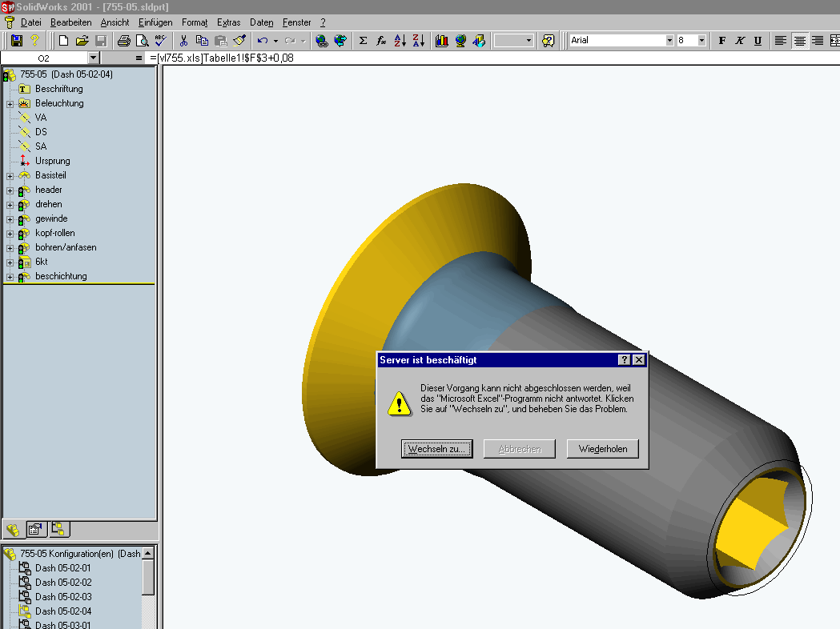The height and width of the screenshot is (629, 840).
Task: Click the 'Wechseln zu...' button
Action: tap(436, 449)
